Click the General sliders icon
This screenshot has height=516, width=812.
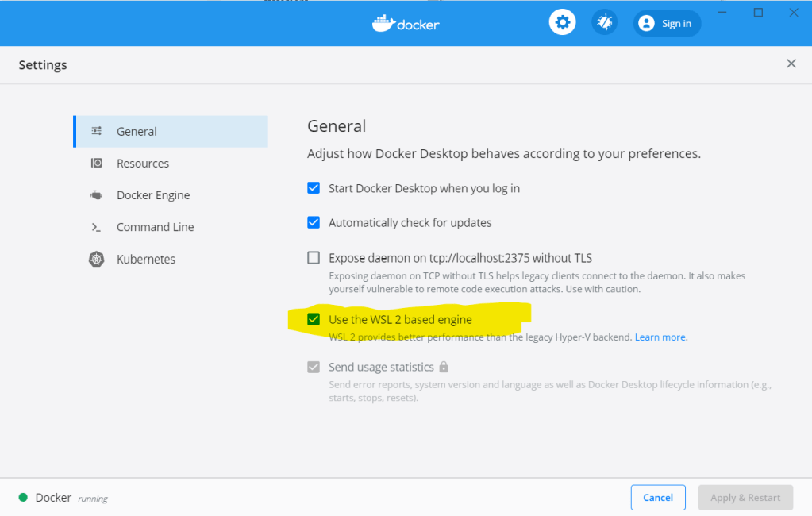click(97, 132)
